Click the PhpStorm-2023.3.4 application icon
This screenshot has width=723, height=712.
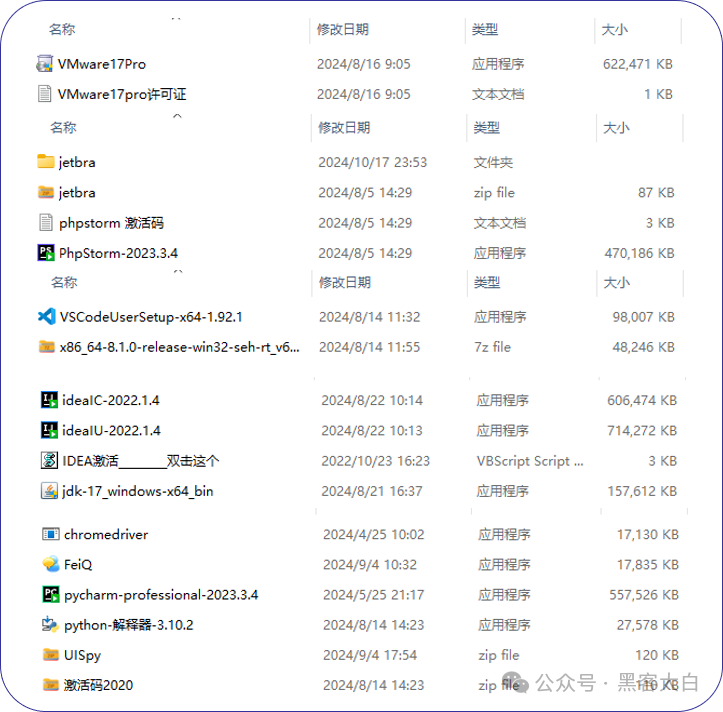pyautogui.click(x=46, y=253)
